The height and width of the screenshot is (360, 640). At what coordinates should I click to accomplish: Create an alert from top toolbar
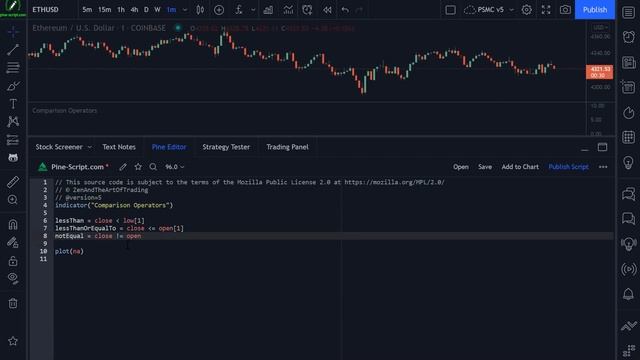(307, 10)
